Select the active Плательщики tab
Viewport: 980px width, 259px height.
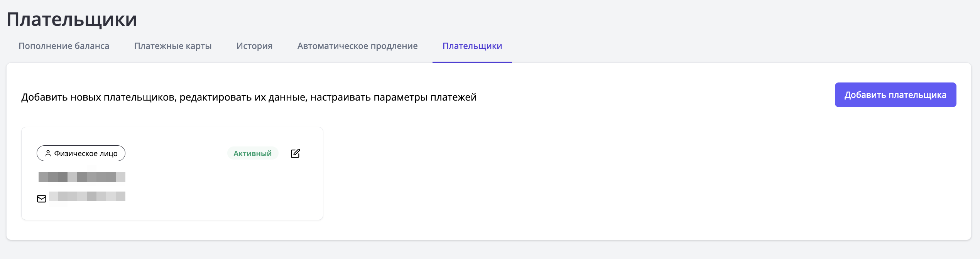[x=472, y=46]
